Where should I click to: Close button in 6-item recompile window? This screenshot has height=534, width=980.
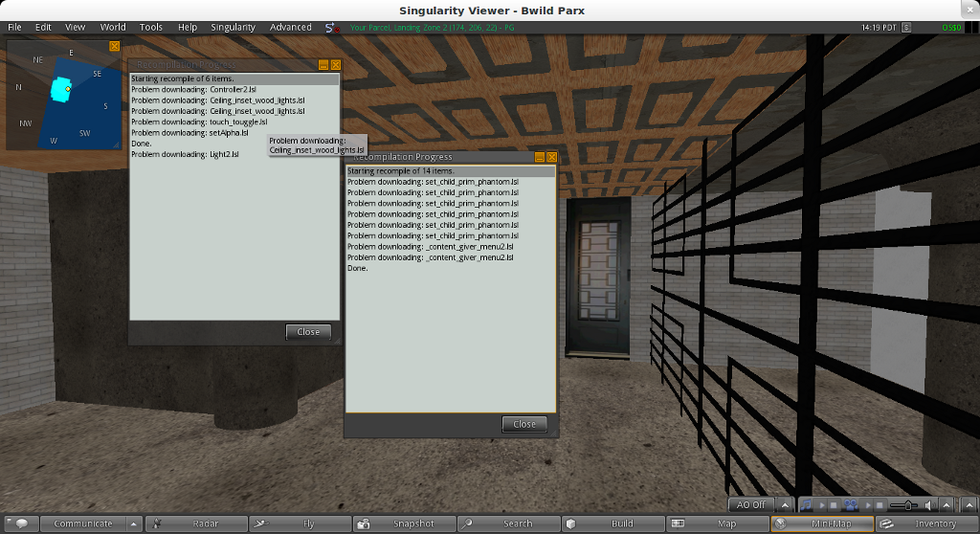pos(308,332)
